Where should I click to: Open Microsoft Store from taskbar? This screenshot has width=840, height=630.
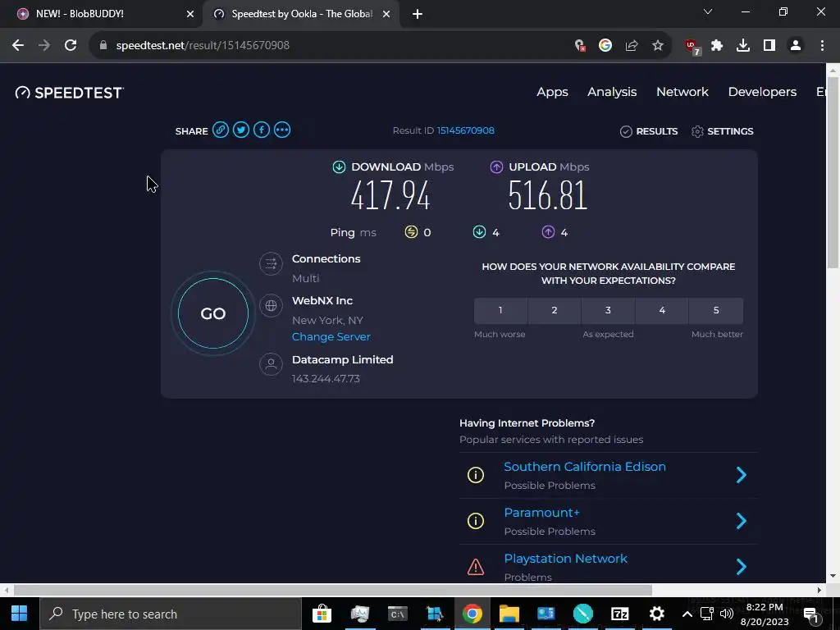click(x=322, y=614)
